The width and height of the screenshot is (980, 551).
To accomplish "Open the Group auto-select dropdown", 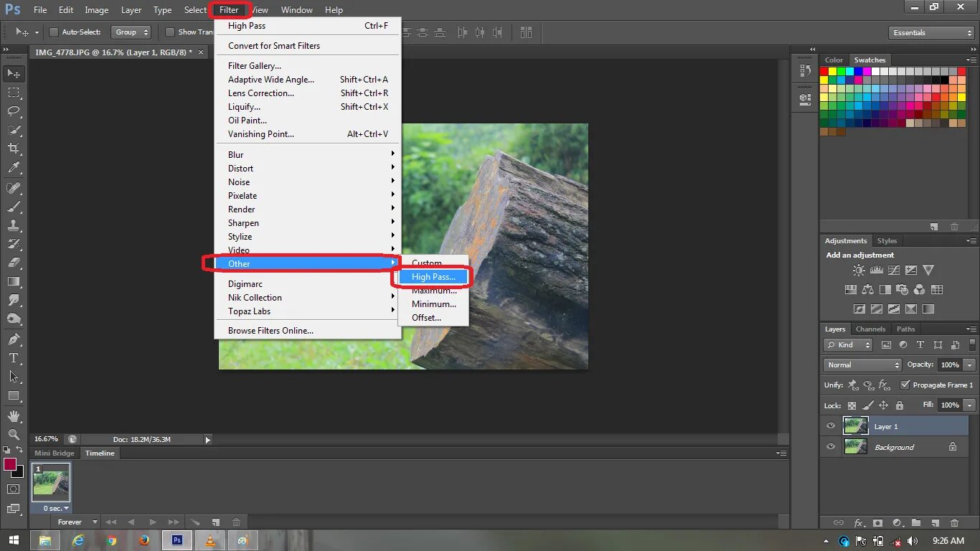I will point(131,32).
